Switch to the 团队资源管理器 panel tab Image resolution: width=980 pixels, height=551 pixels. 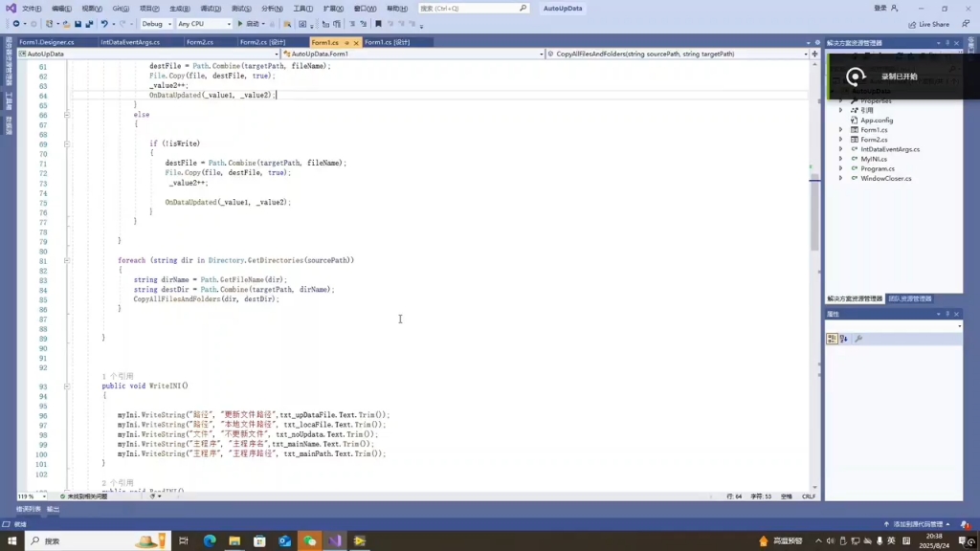coord(910,299)
